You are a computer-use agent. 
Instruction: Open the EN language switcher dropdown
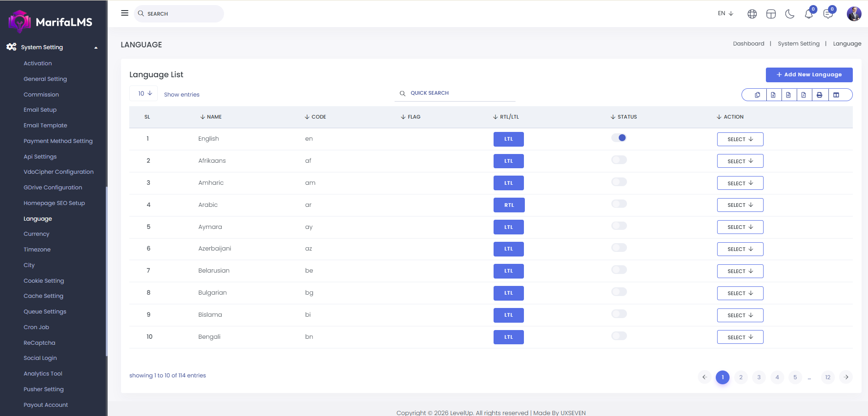click(x=725, y=13)
